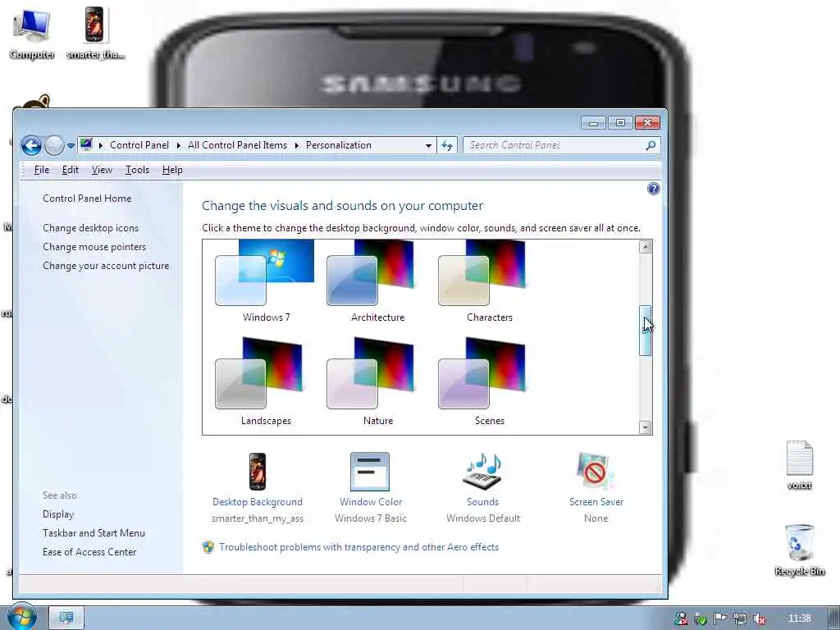Focus the Search Control Panel field
This screenshot has height=630, width=840.
(555, 145)
